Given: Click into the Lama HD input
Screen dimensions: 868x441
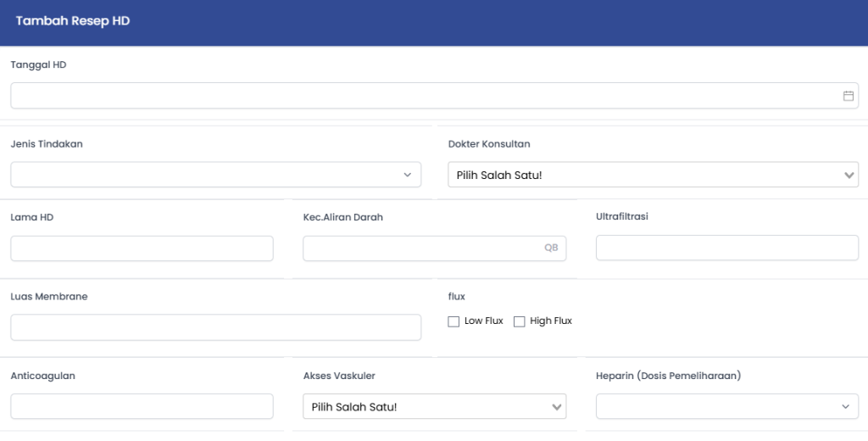Looking at the screenshot, I should point(142,248).
